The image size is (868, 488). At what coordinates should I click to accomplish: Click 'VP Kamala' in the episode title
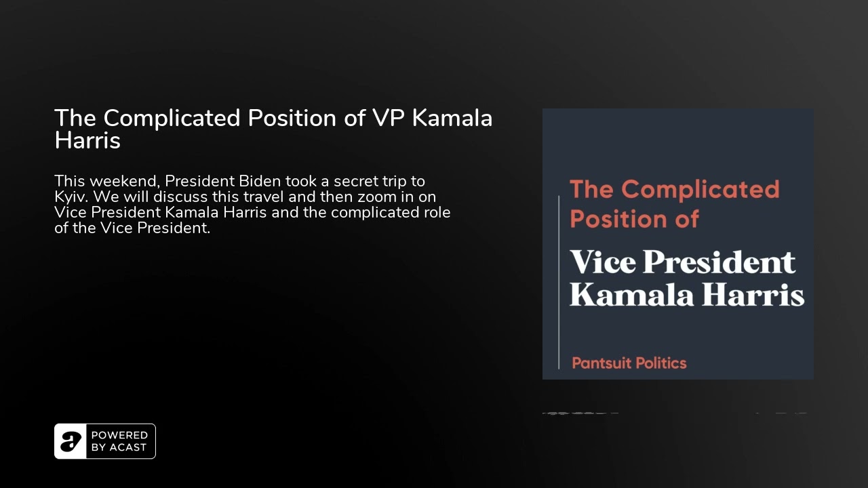433,118
